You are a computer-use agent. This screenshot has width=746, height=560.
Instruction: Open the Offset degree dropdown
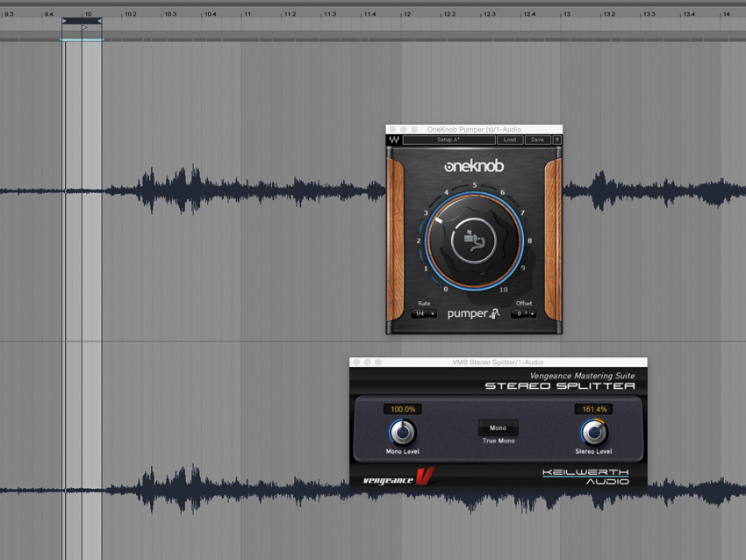point(524,314)
